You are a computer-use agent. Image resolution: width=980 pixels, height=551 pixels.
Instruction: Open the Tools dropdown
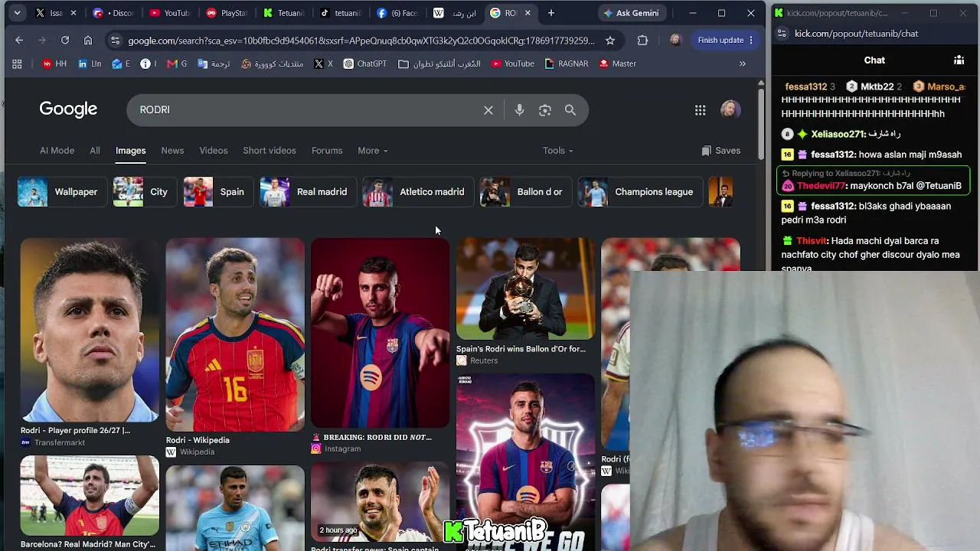click(x=558, y=151)
